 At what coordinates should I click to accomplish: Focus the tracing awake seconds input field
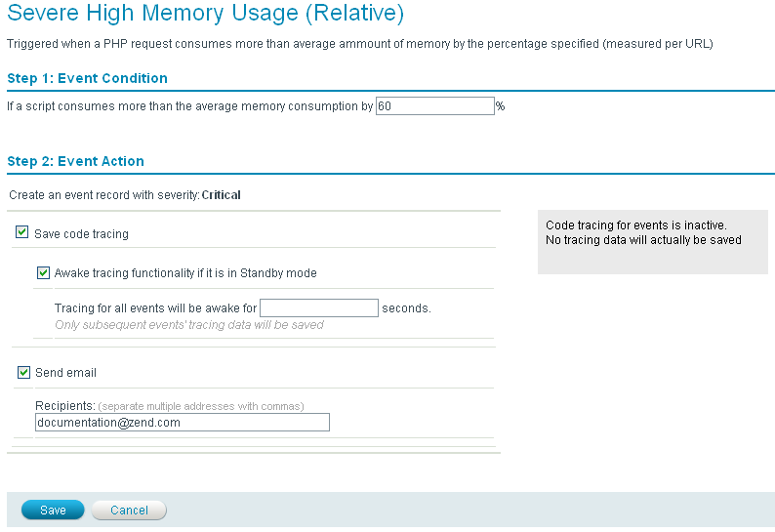tap(318, 308)
